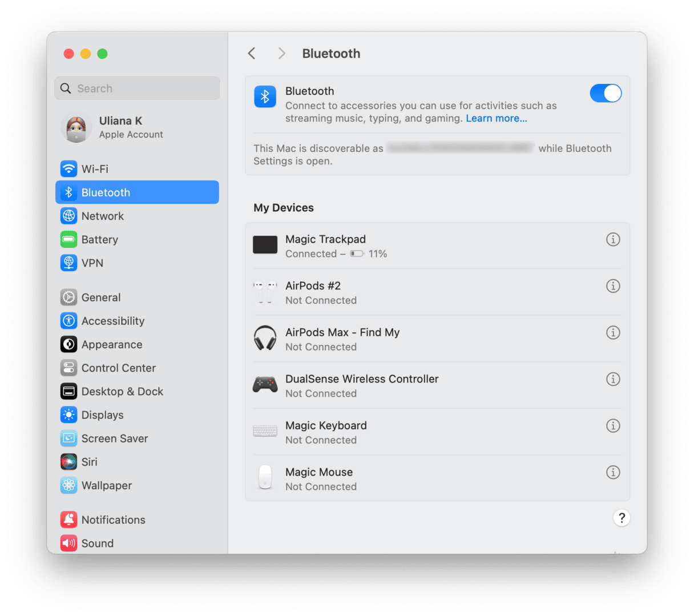
Task: View Magic Keyboard info button
Action: tap(612, 426)
